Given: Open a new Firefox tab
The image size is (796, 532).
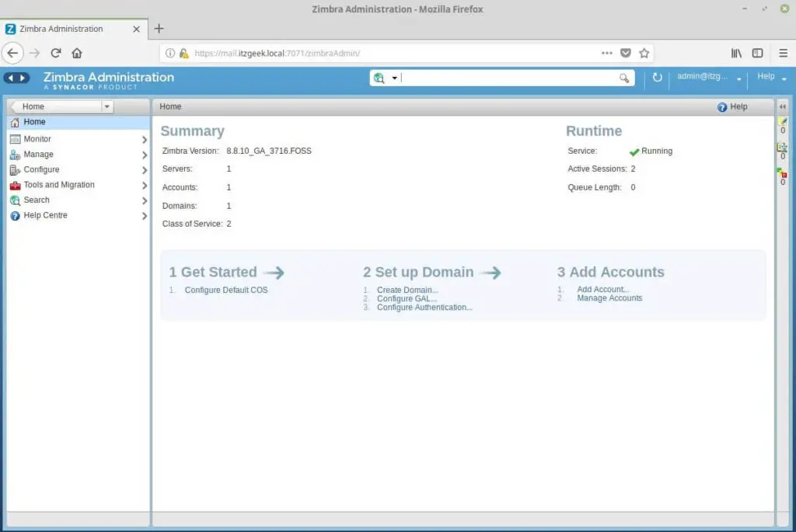Looking at the screenshot, I should point(159,29).
